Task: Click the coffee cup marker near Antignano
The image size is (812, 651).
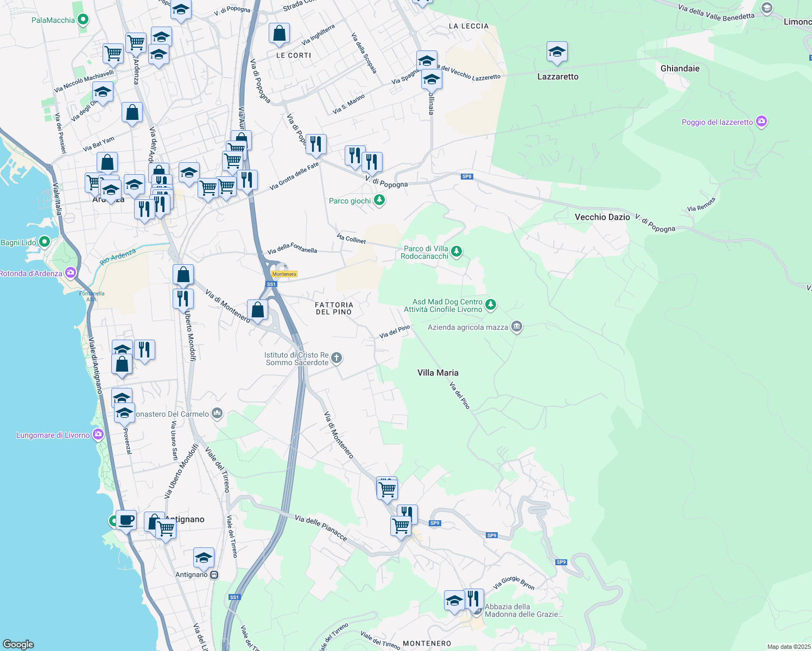Action: [126, 521]
